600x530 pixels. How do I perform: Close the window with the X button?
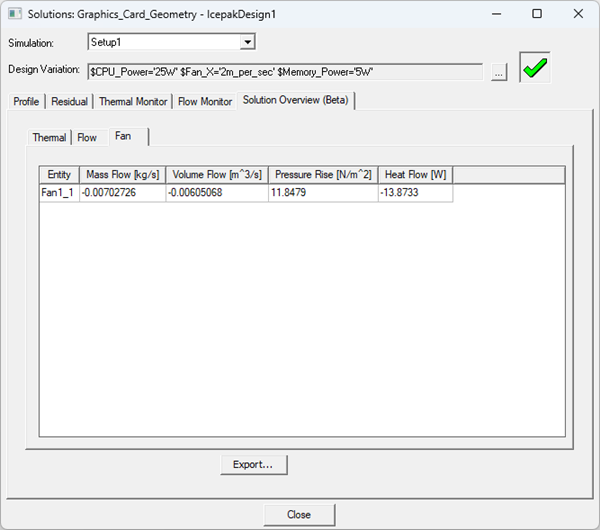coord(578,14)
